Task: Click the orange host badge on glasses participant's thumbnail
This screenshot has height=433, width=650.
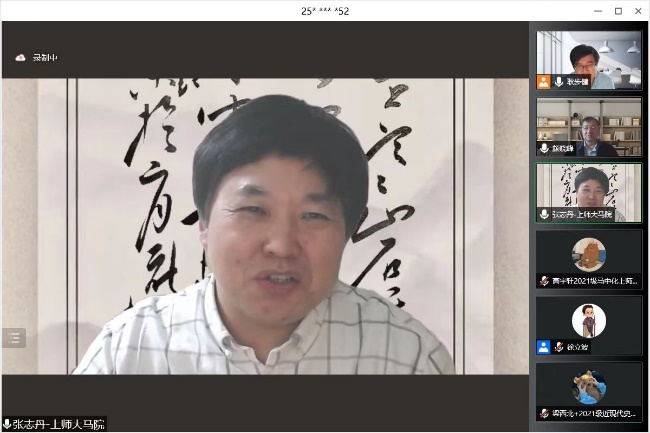Action: [544, 82]
